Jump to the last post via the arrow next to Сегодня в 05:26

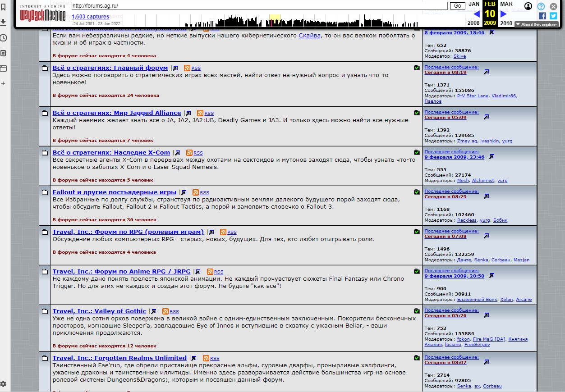[x=486, y=315]
